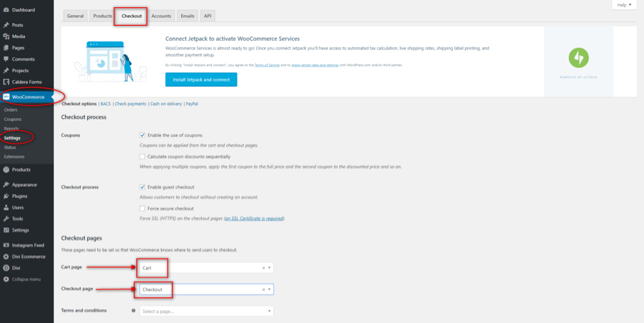Click share certain data and settings link

[x=315, y=65]
